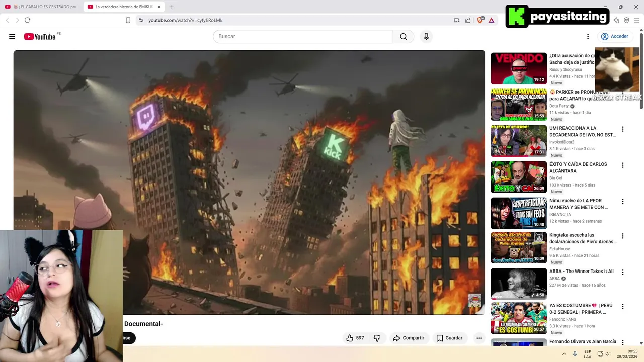
Task: Close the La verdadera historia tab
Action: pyautogui.click(x=159, y=7)
